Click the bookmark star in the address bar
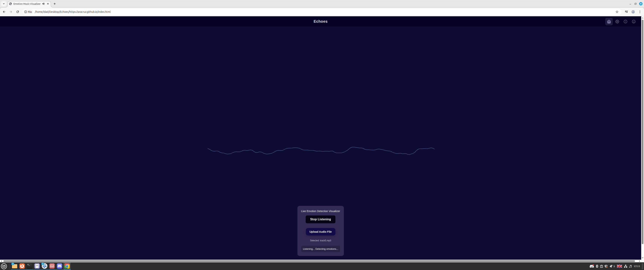Screen dimensions: 644x270 coord(617,11)
